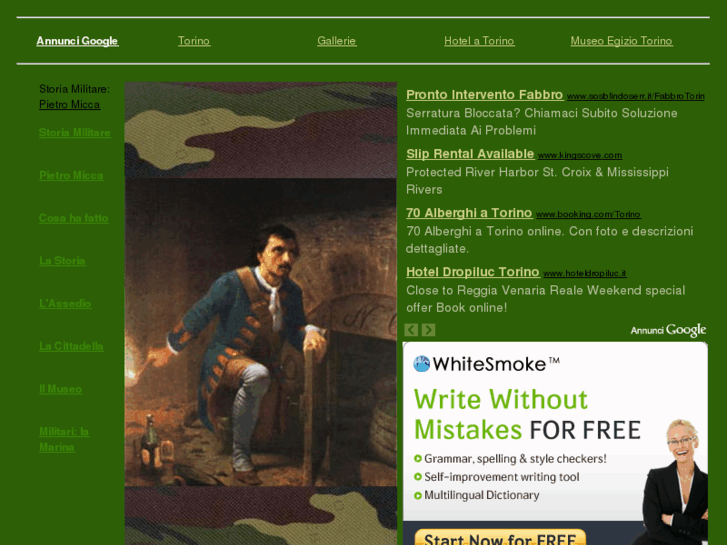
Task: Open La Cittadella sidebar link
Action: (x=71, y=346)
